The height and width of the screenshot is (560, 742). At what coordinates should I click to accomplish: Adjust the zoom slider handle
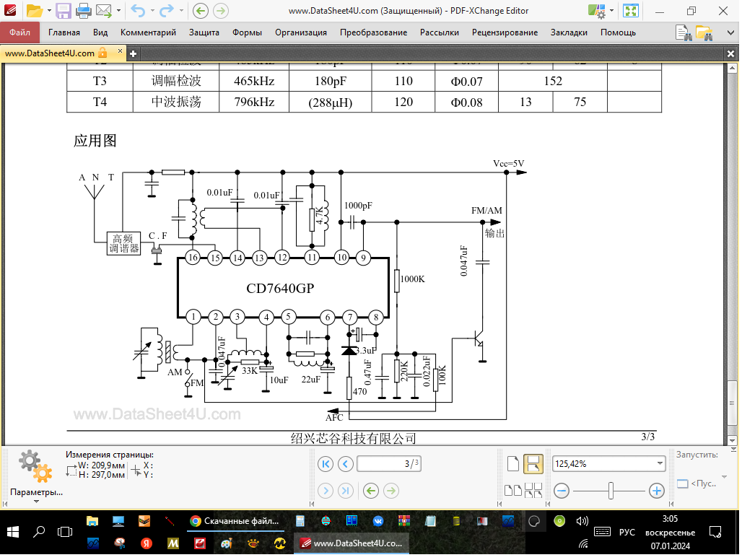(x=611, y=491)
